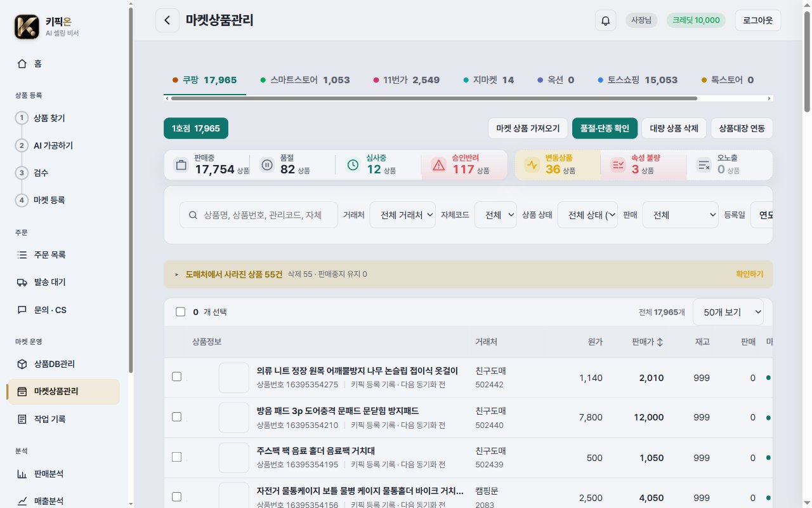Click the 상품DB관리 box icon
Screen dimensions: 812x508
point(22,364)
